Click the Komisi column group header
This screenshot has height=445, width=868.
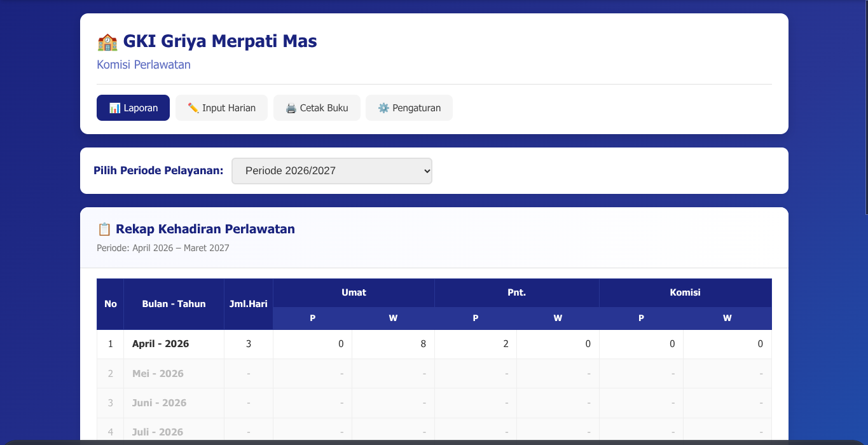[x=685, y=292]
